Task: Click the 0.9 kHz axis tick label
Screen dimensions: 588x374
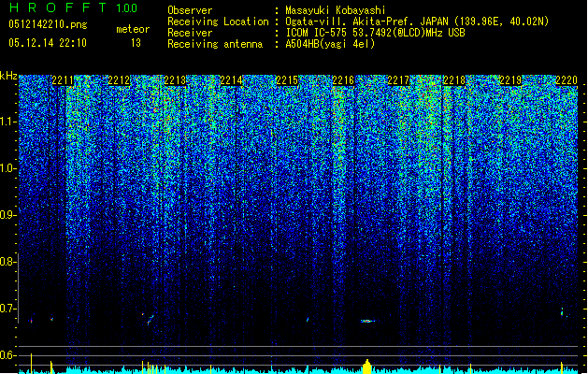Action: click(8, 215)
